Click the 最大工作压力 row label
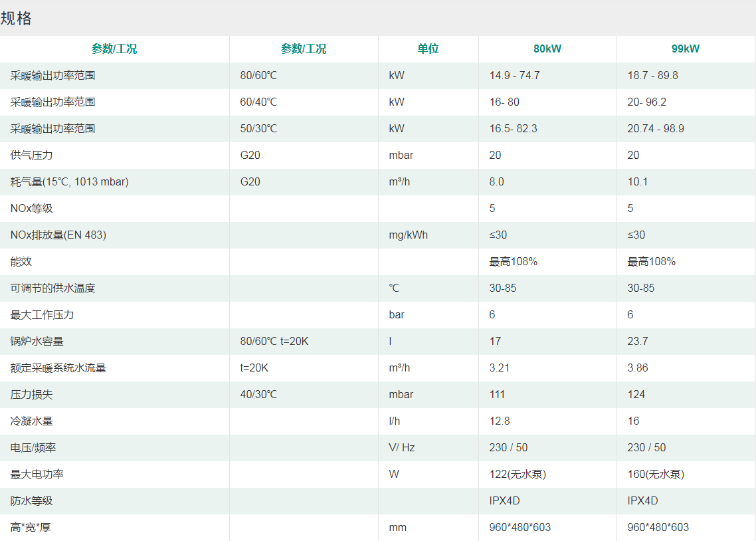Screen dimensions: 756x541 coord(43,314)
